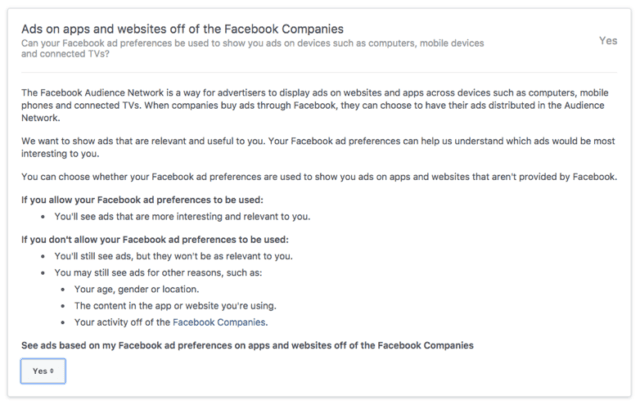The height and width of the screenshot is (405, 640).
Task: Click the 'Your activity off of the' text
Action: pyautogui.click(x=122, y=322)
